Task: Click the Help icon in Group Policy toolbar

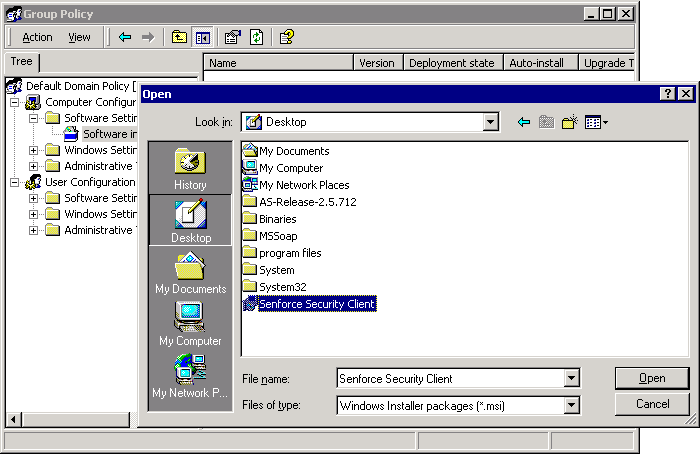Action: coord(287,37)
